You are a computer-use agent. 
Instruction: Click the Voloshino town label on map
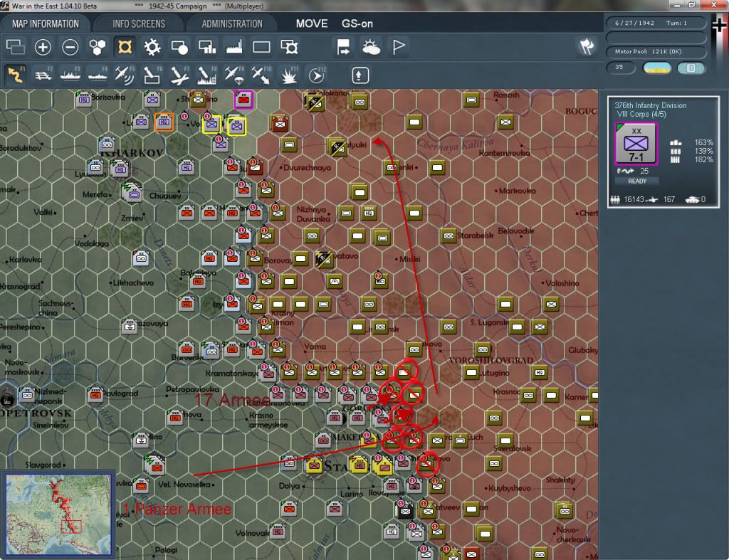562,283
